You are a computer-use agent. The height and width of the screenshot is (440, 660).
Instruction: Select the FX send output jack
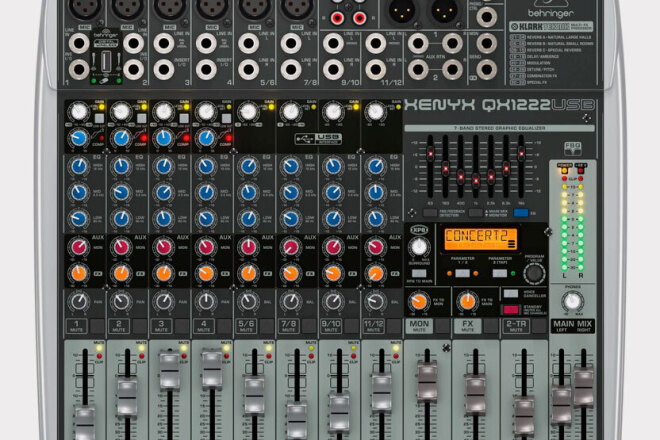486,69
